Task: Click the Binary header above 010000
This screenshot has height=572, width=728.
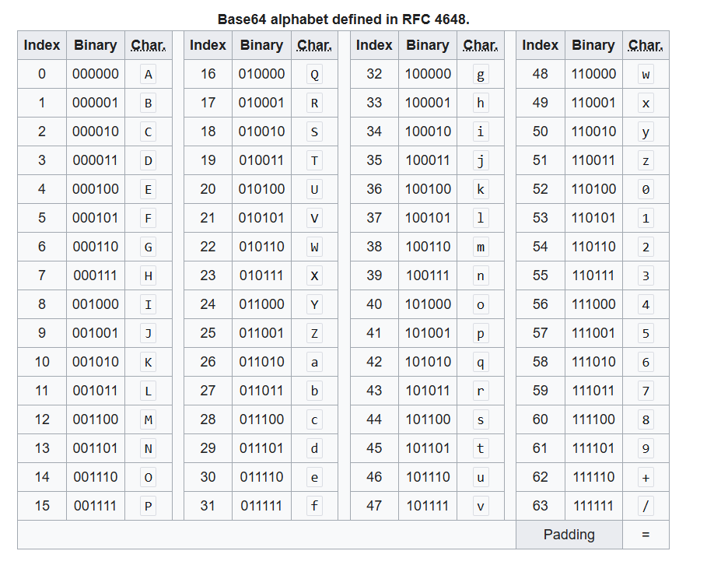Action: point(261,45)
